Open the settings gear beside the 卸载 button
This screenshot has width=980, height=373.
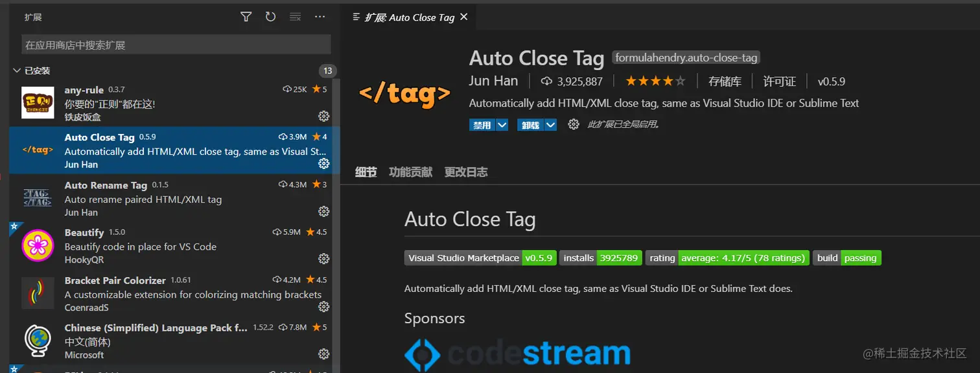tap(573, 124)
